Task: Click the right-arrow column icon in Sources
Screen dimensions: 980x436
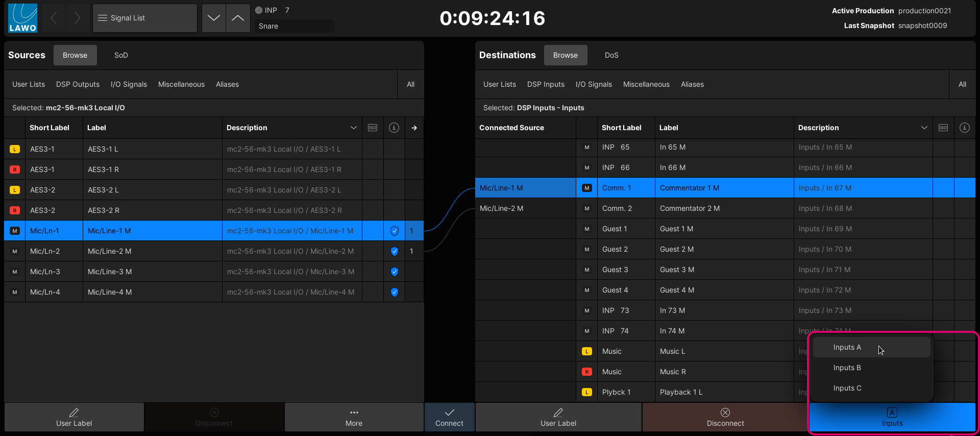Action: pyautogui.click(x=414, y=128)
